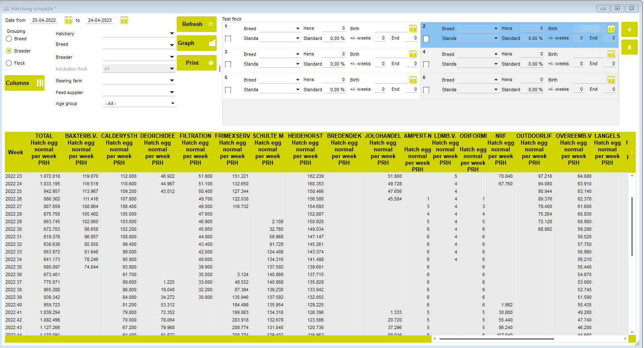644x348 pixels.
Task: Tick the checkbox for test flock 3
Action: point(228,64)
